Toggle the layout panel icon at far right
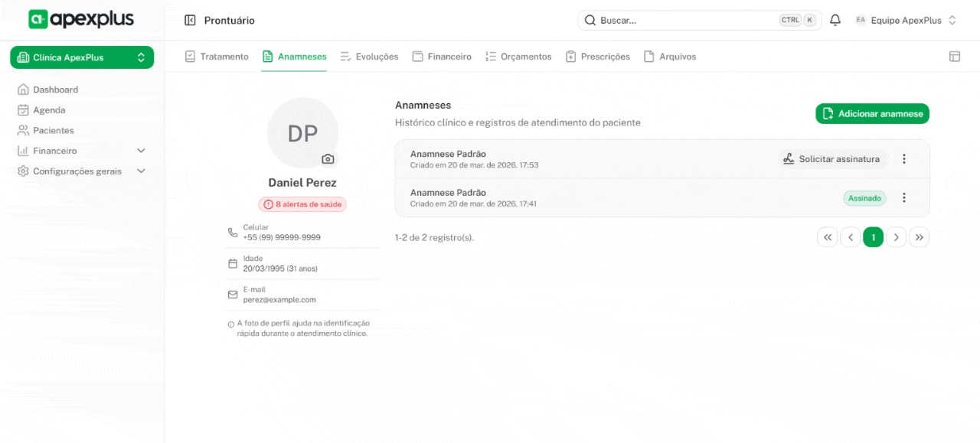 pyautogui.click(x=954, y=57)
